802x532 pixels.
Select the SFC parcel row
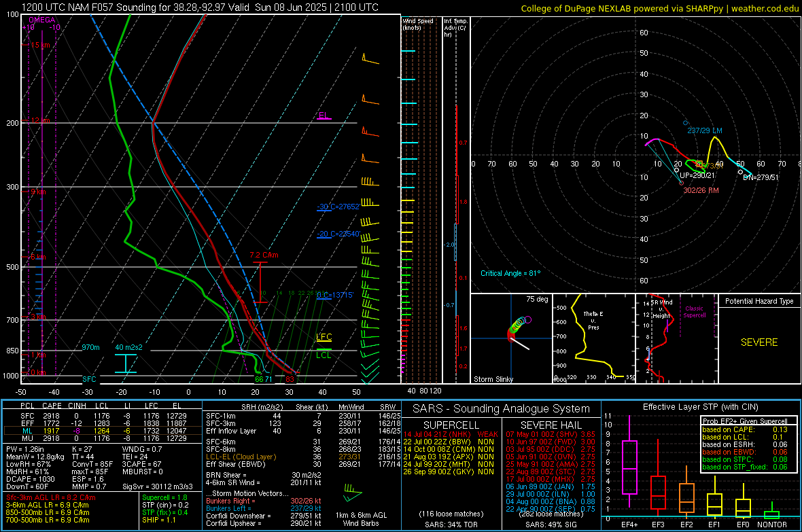click(103, 416)
